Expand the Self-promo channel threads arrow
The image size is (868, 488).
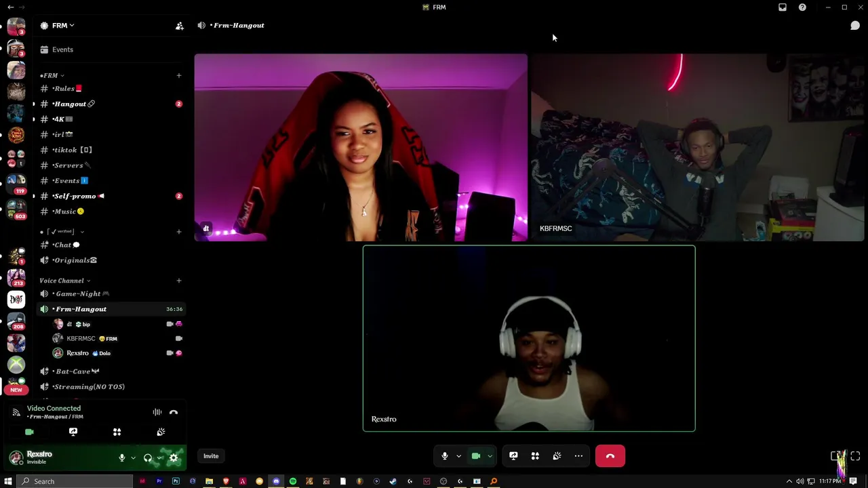[x=34, y=196]
